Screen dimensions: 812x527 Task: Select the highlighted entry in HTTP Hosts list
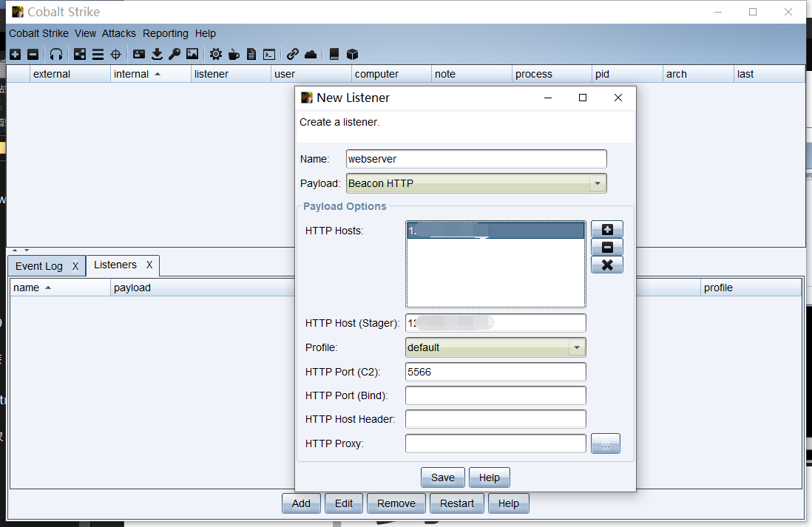pos(495,231)
